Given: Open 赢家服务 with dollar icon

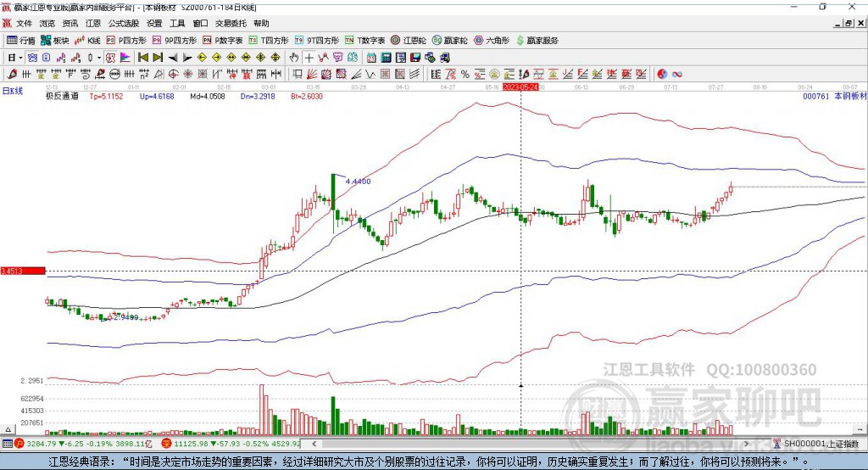Looking at the screenshot, I should click(x=537, y=41).
